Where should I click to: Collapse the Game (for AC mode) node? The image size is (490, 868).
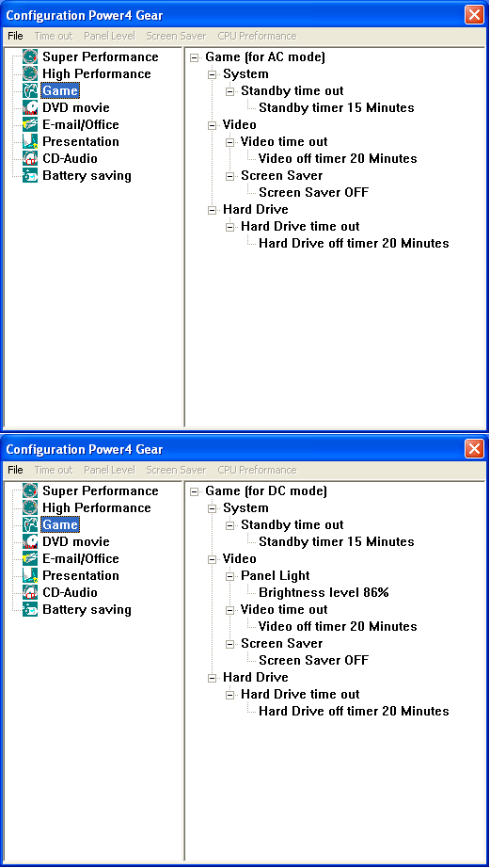point(194,57)
